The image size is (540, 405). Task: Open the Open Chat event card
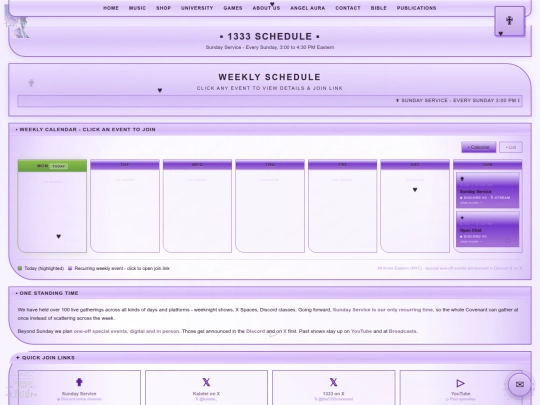coord(487,229)
